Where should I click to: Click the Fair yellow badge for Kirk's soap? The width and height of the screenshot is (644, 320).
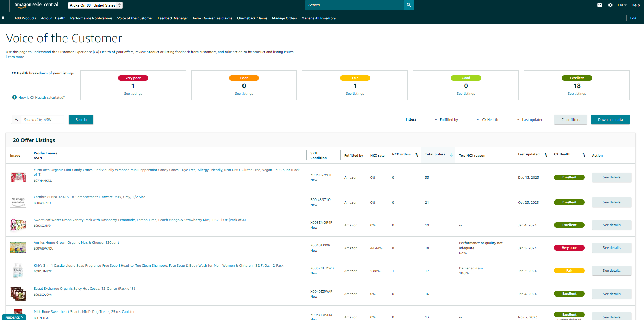click(x=569, y=271)
